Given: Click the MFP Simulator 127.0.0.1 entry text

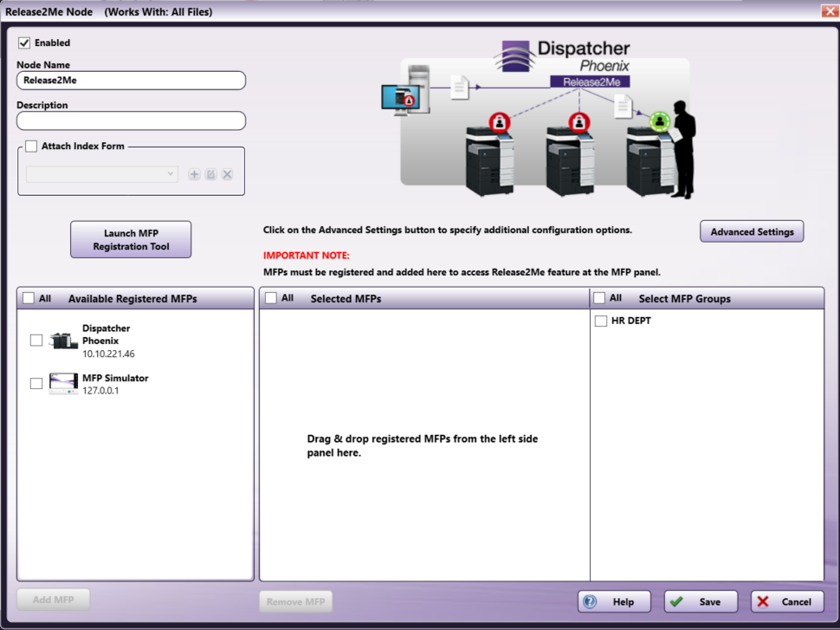Looking at the screenshot, I should pos(115,385).
